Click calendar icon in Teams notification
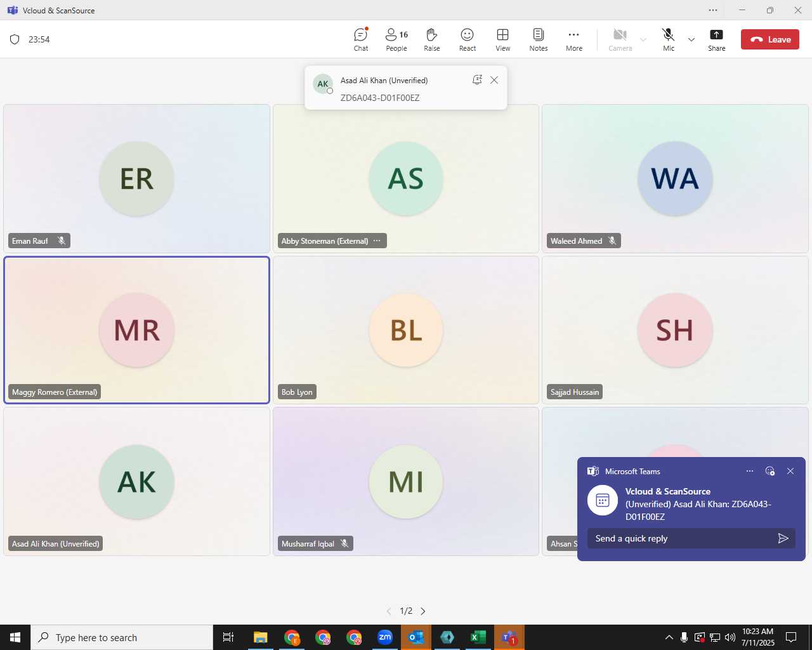 [603, 500]
